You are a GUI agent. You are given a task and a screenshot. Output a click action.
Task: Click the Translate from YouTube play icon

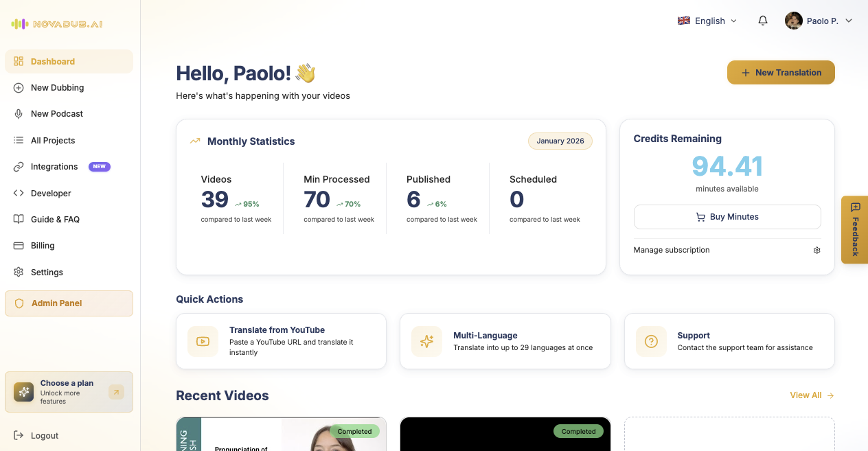point(203,340)
